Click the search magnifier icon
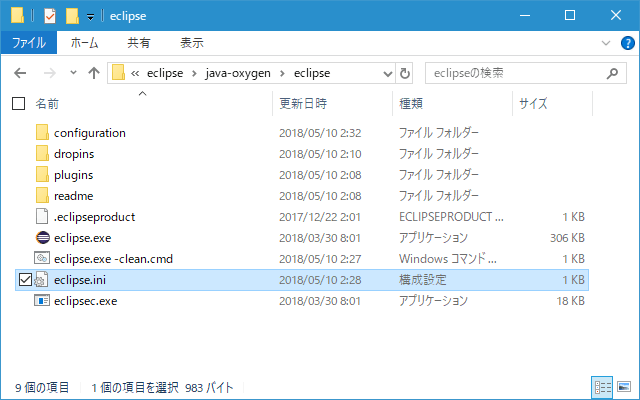This screenshot has height=400, width=640. click(x=612, y=73)
